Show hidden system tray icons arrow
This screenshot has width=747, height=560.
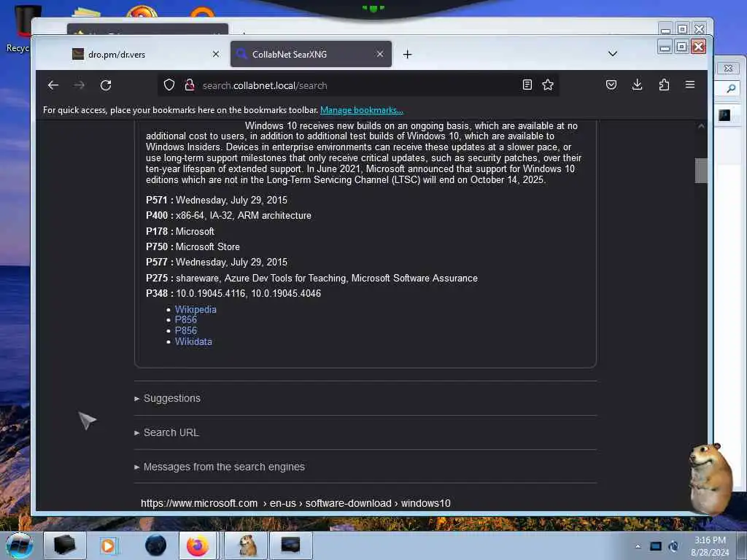point(638,547)
